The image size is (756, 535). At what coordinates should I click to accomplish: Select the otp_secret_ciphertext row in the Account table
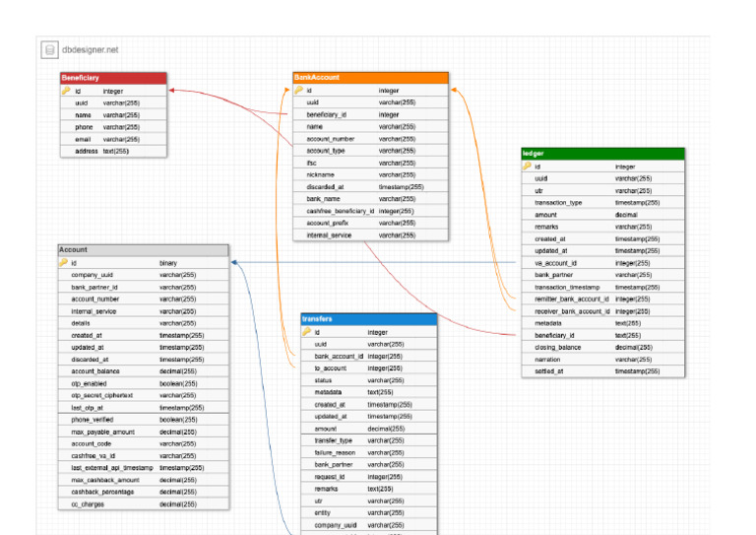click(143, 395)
